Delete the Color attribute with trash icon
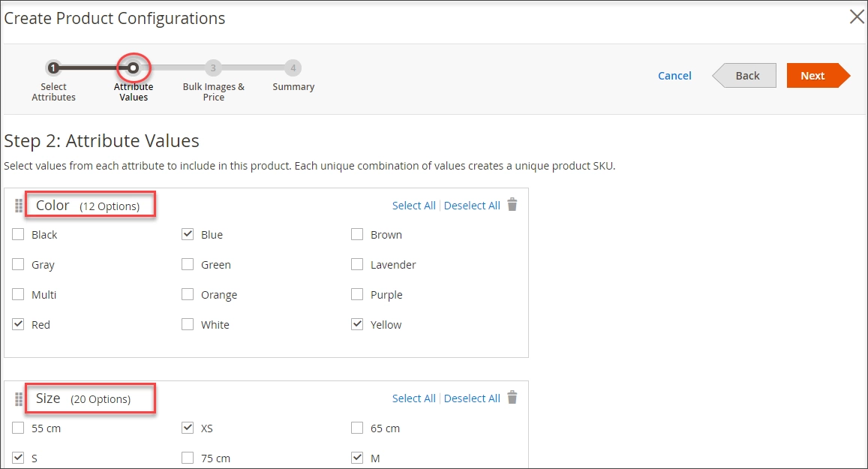Screen dimensions: 868x469 (512, 205)
